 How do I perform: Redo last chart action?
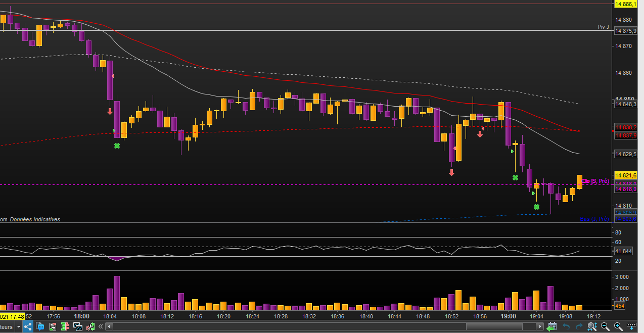579,326
